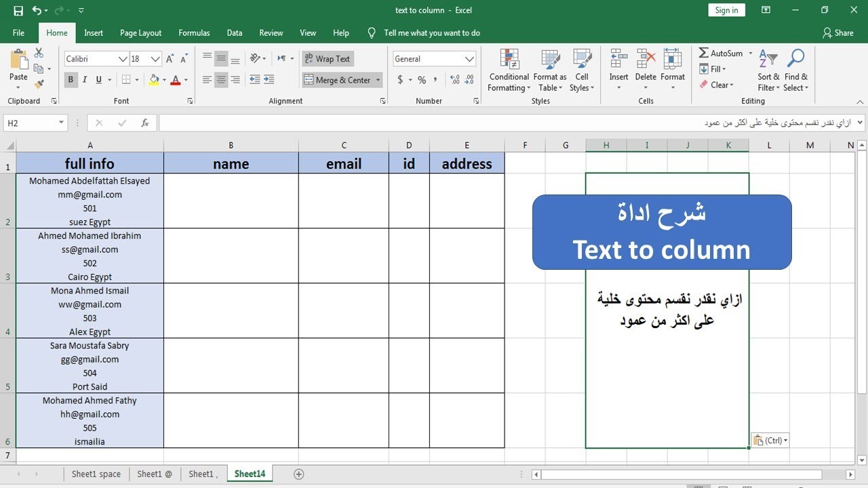
Task: Add a new sheet with plus icon
Action: 298,474
